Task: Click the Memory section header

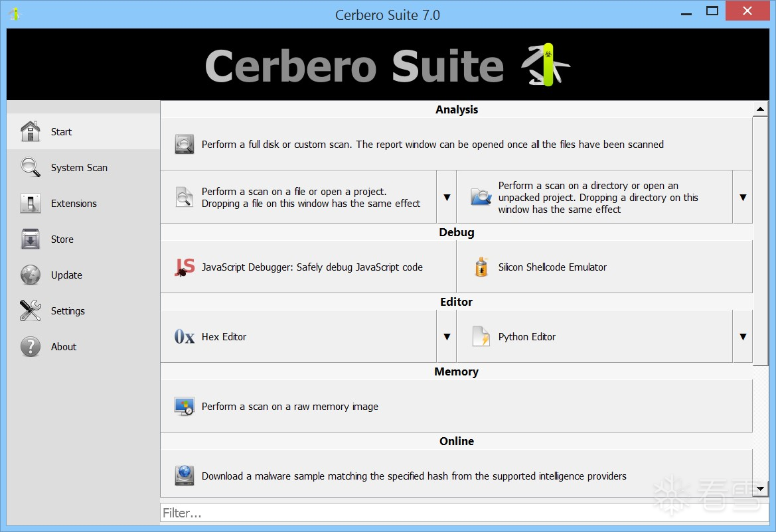Action: 456,371
